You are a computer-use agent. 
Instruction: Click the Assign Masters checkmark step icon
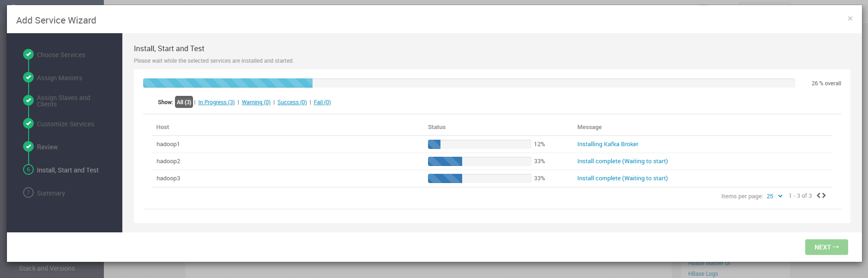pyautogui.click(x=28, y=77)
